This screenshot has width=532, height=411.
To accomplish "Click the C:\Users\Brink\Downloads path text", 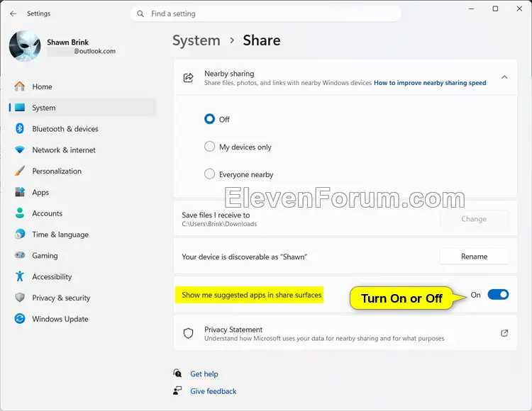I will (219, 224).
